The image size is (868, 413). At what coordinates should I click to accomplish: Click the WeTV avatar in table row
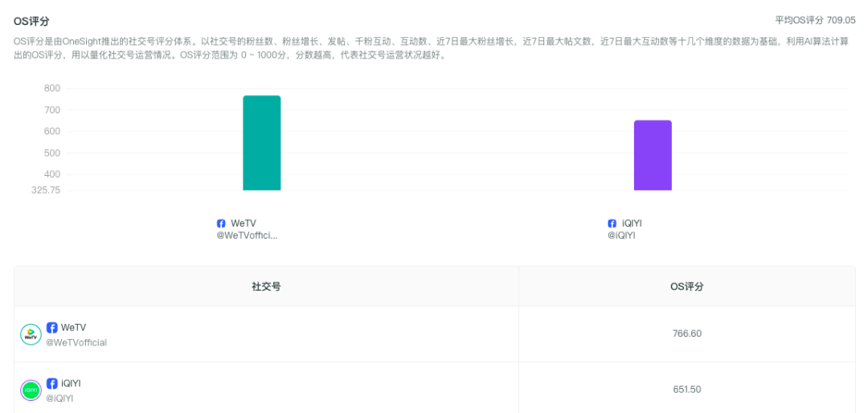(x=31, y=334)
